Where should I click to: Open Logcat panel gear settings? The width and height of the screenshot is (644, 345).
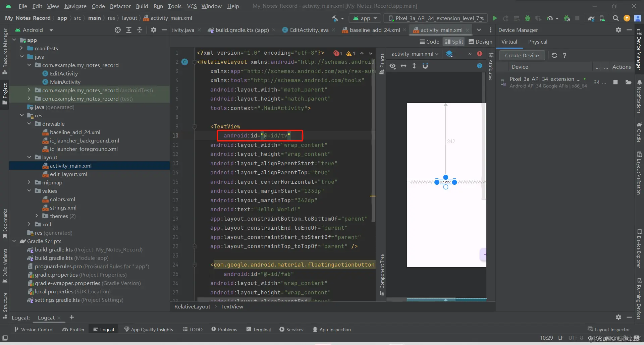click(x=619, y=317)
